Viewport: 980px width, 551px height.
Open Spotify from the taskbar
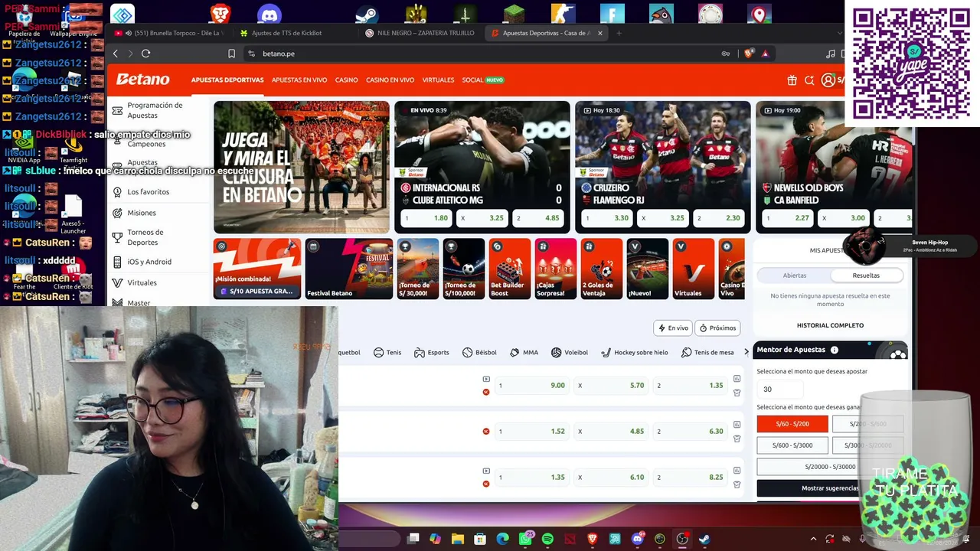[x=547, y=539]
